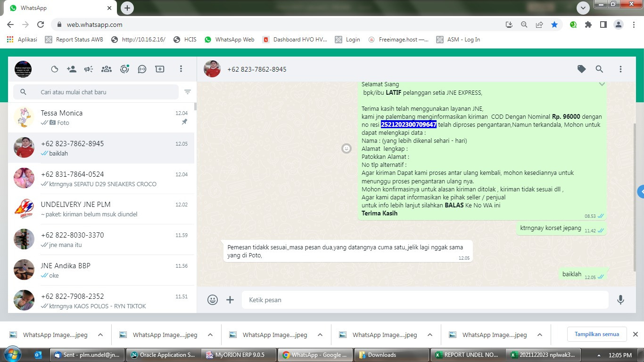
Task: Open the green WhatsApp extension icon
Action: coord(573,25)
